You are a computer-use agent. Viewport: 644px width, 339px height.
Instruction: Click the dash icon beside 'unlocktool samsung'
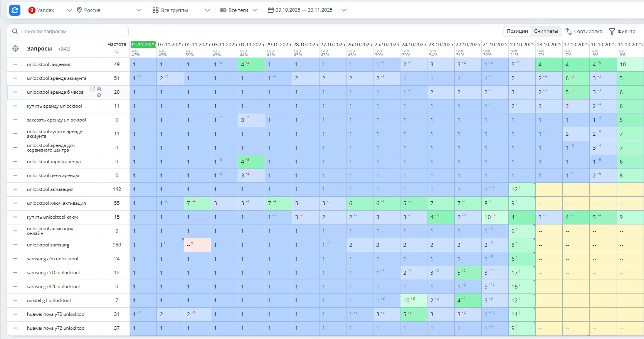pyautogui.click(x=15, y=245)
